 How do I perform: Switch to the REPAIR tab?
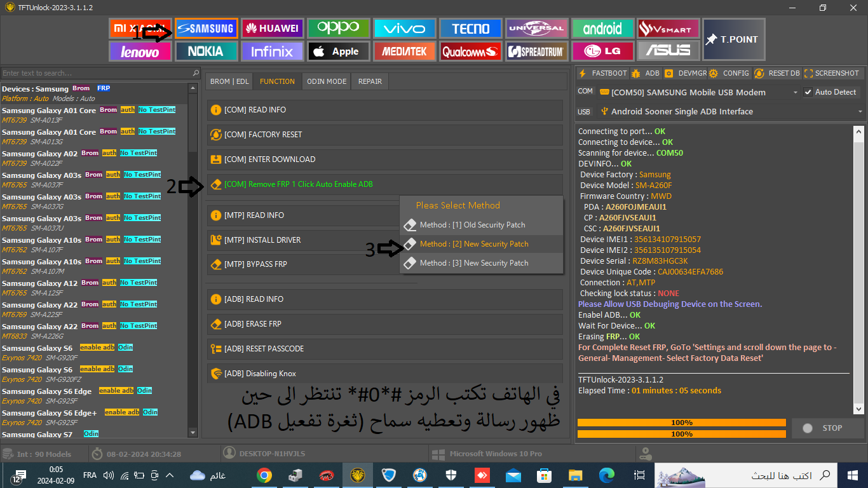pyautogui.click(x=370, y=81)
